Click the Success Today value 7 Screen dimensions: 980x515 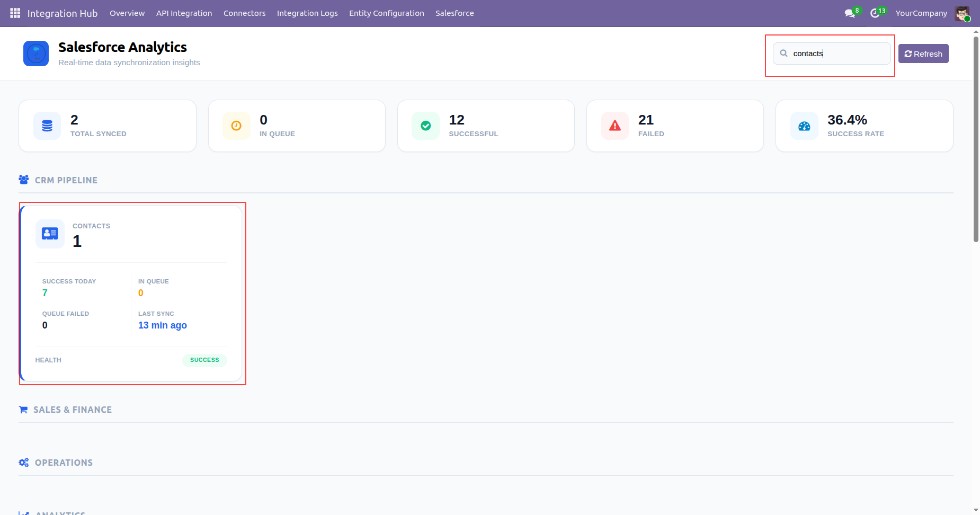45,293
